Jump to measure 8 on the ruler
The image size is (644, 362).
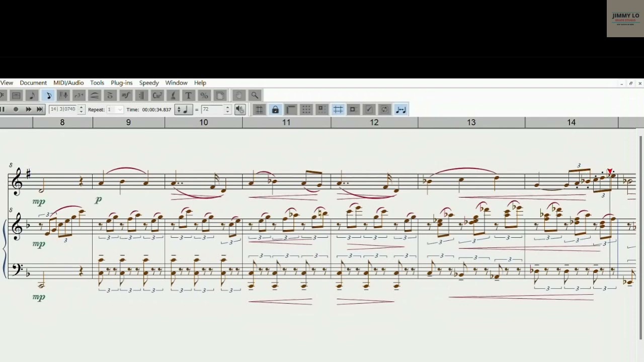62,122
